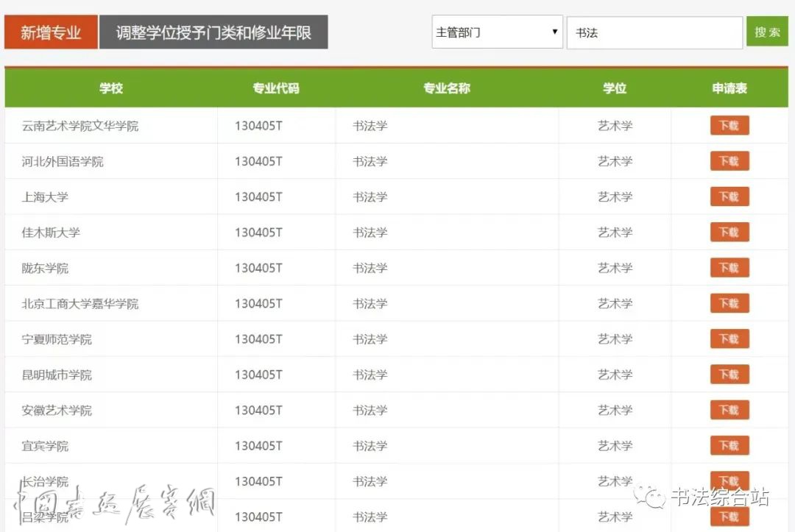Open the 调整学位授予门类和修业年限 tab
The height and width of the screenshot is (532, 795).
point(213,33)
